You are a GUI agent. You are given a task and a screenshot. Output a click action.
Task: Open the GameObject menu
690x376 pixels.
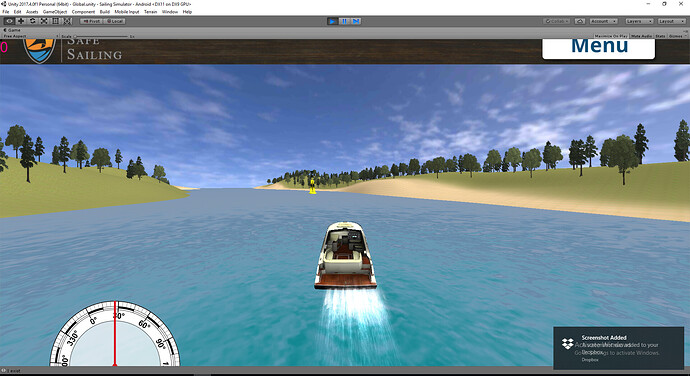coord(55,12)
